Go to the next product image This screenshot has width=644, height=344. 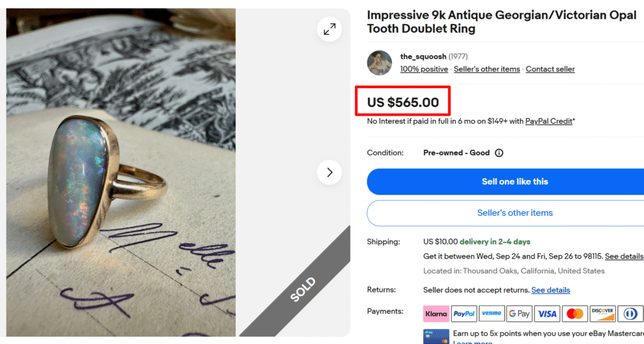pyautogui.click(x=330, y=172)
